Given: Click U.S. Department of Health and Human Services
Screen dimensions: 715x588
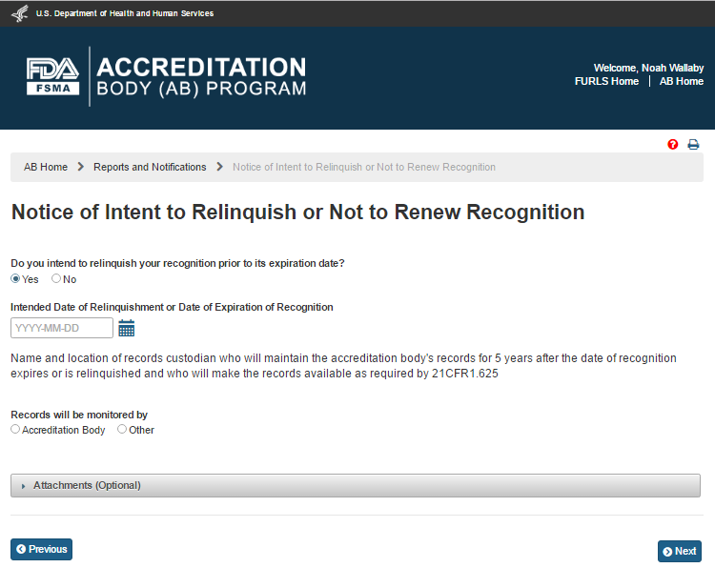Looking at the screenshot, I should coord(125,13).
